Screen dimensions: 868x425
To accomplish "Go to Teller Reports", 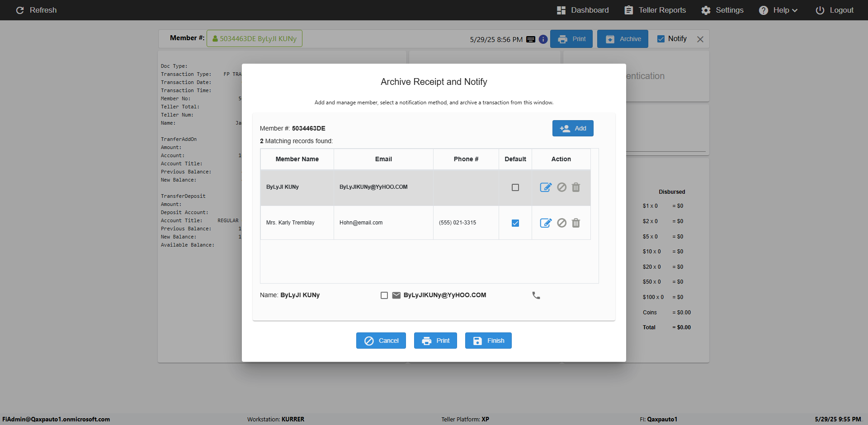I will pos(655,10).
